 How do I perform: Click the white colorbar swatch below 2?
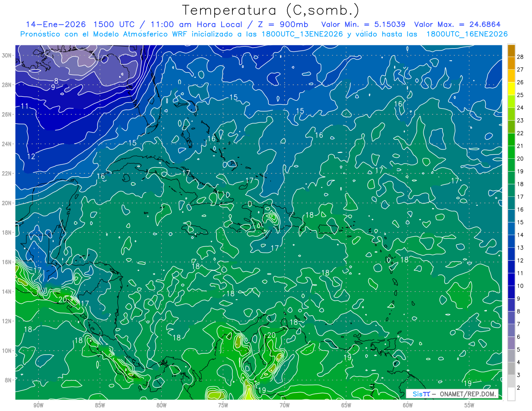click(x=512, y=394)
